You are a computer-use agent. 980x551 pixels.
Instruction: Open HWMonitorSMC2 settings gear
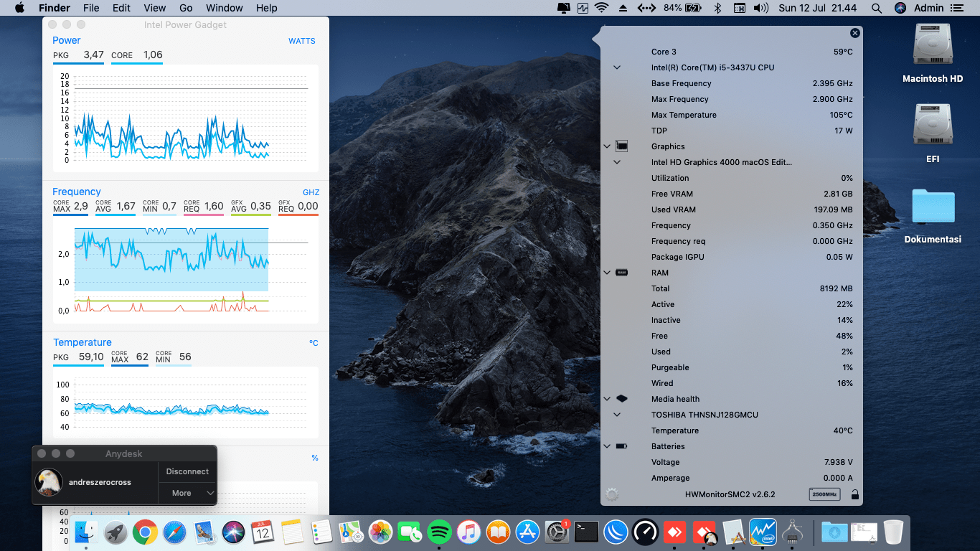612,494
